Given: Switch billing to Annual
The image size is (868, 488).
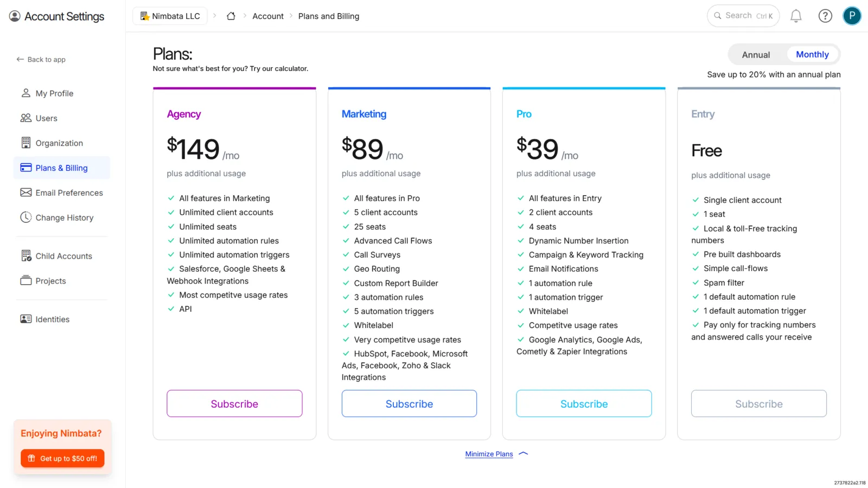Looking at the screenshot, I should coord(756,55).
